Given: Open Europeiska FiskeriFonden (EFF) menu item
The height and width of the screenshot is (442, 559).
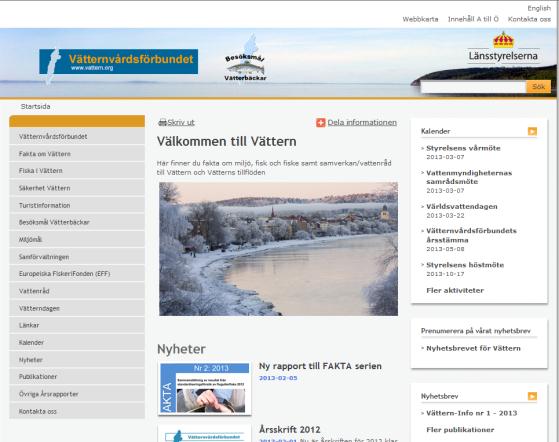Looking at the screenshot, I should 77,274.
